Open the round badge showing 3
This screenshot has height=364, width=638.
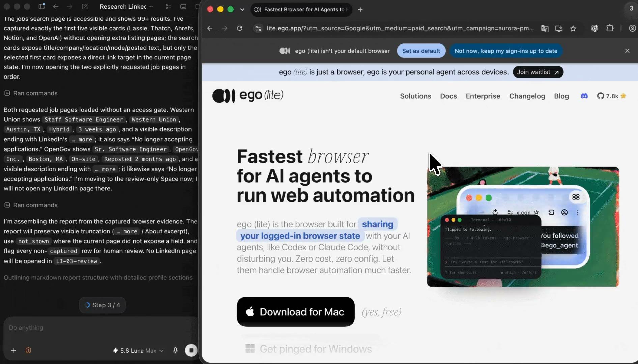tap(631, 8)
